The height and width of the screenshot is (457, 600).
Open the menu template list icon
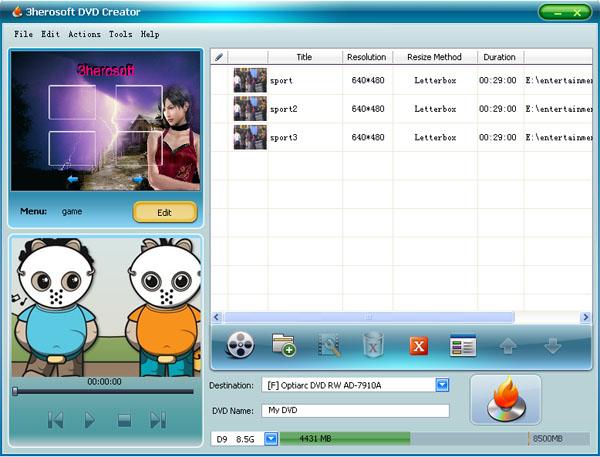pos(463,345)
